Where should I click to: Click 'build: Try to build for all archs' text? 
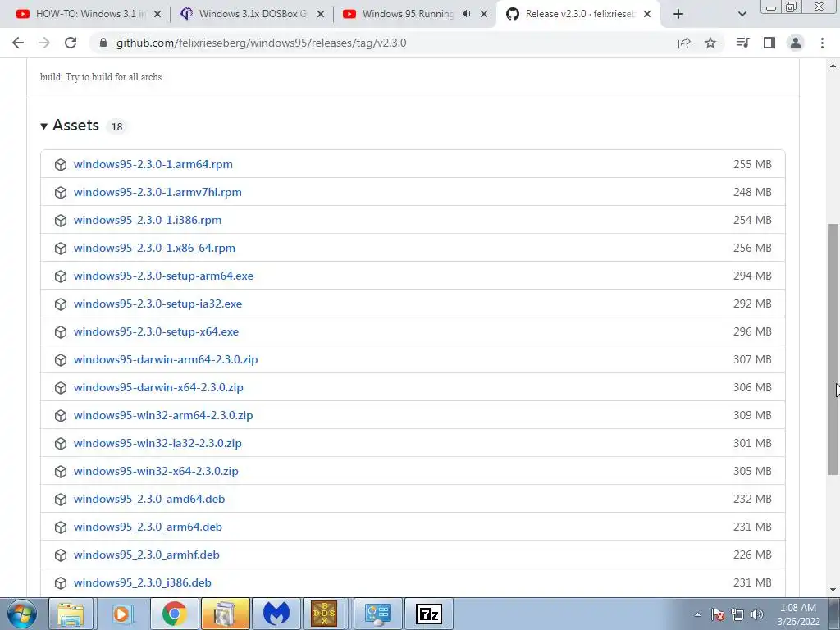pos(101,77)
